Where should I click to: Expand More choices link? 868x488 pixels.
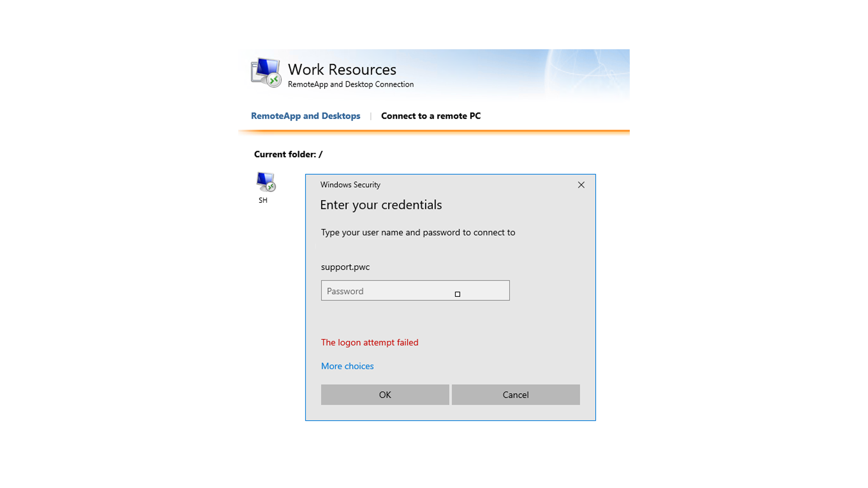click(347, 366)
